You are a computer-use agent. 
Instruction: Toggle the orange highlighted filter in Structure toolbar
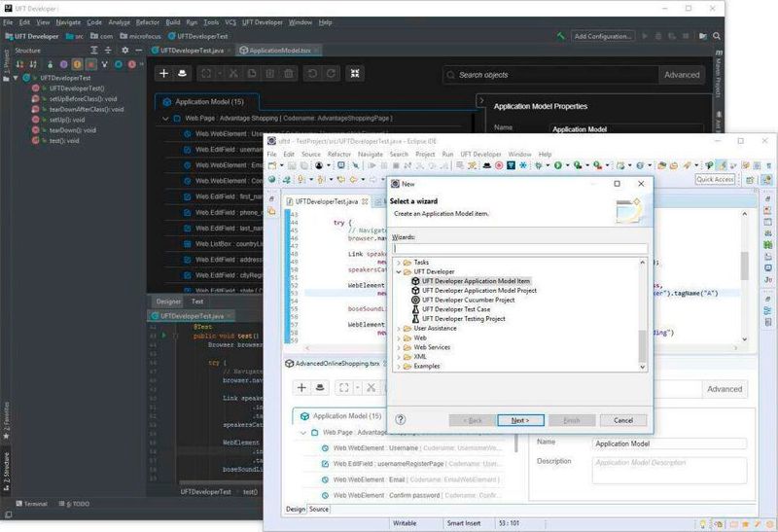point(77,64)
